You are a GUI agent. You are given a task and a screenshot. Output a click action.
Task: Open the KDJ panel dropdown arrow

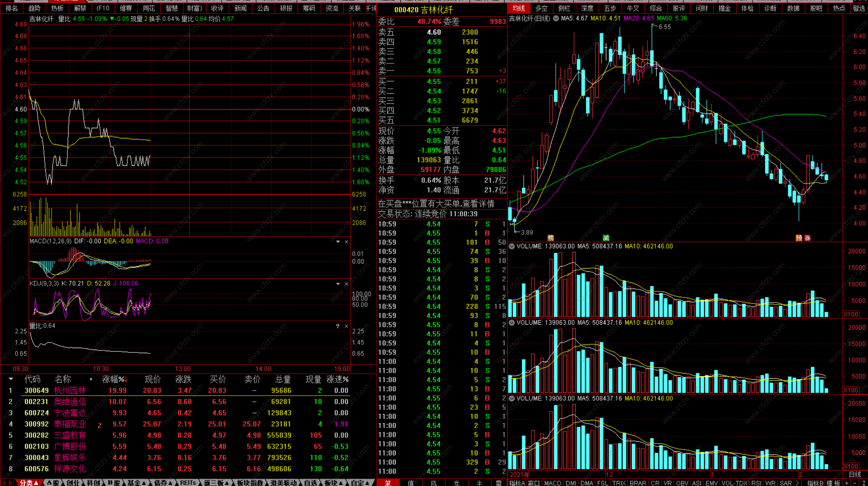[338, 284]
